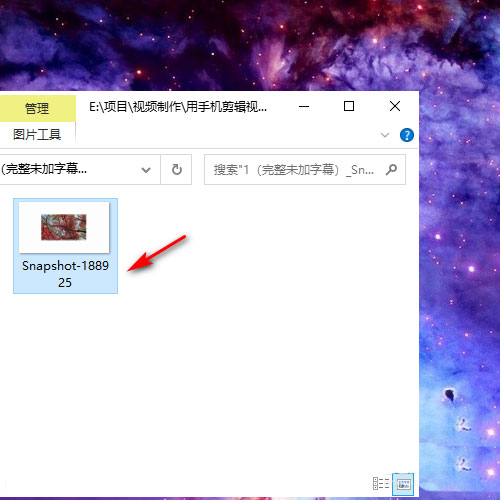Switch to large thumbnails view
This screenshot has height=500, width=500.
(x=403, y=483)
